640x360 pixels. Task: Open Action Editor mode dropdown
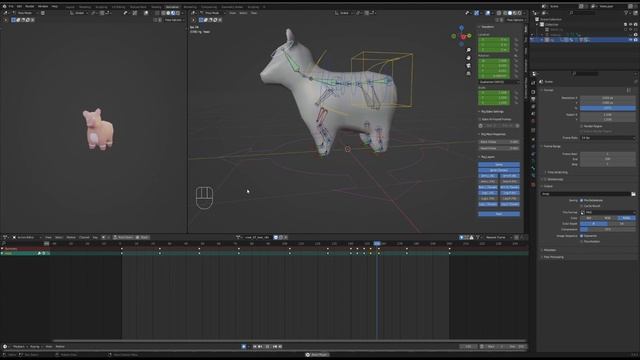[x=27, y=237]
